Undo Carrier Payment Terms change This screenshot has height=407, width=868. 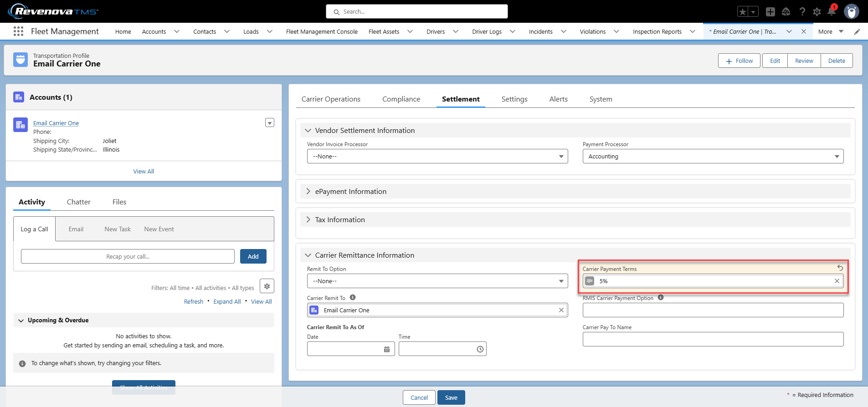point(840,268)
